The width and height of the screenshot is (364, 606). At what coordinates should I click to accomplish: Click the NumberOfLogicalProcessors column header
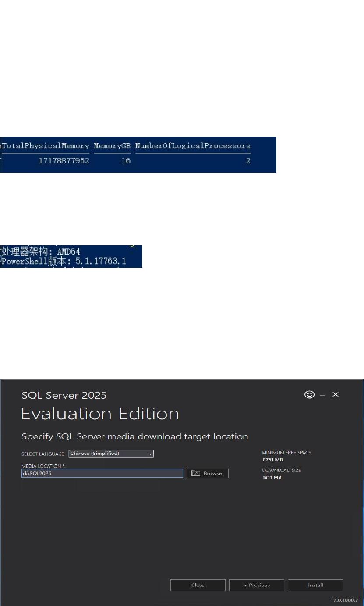pyautogui.click(x=193, y=145)
